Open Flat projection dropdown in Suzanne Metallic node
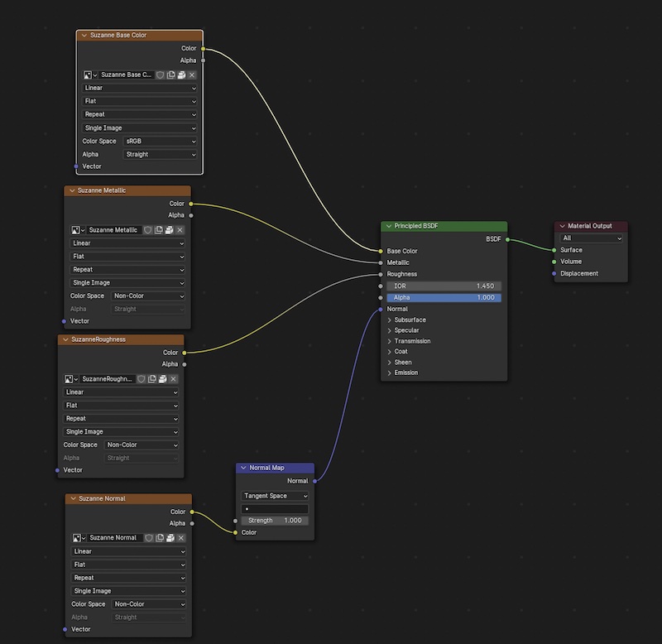 (127, 257)
